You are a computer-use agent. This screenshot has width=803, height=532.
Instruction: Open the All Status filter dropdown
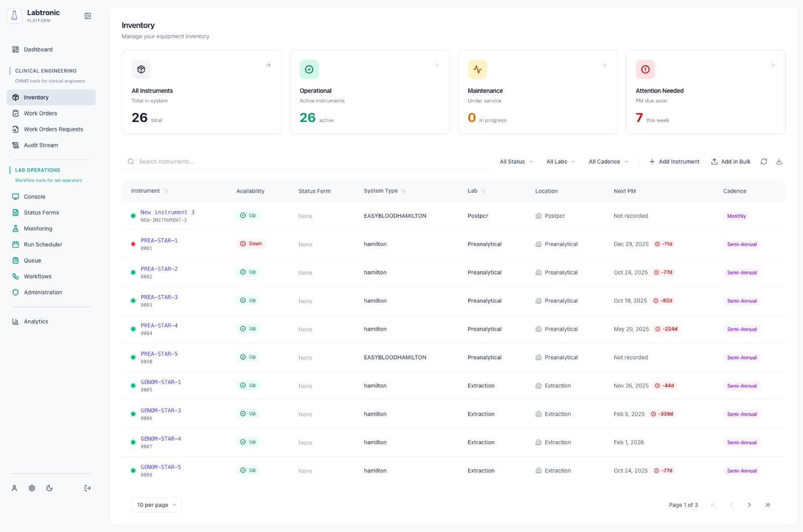tap(516, 162)
